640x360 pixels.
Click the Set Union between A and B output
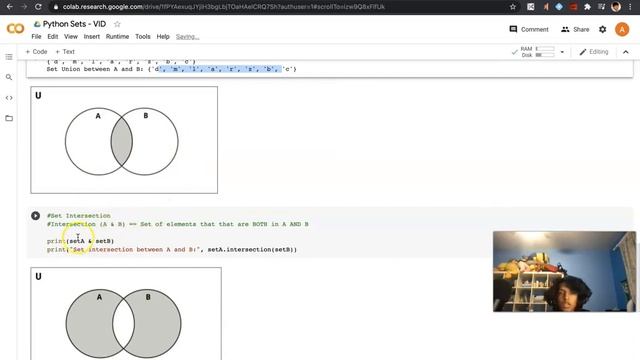coord(171,69)
